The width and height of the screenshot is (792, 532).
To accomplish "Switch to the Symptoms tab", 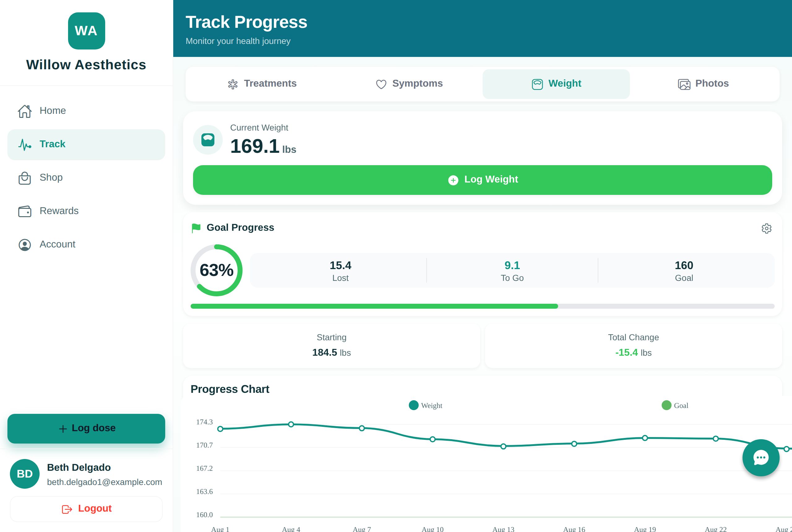I will (x=409, y=84).
